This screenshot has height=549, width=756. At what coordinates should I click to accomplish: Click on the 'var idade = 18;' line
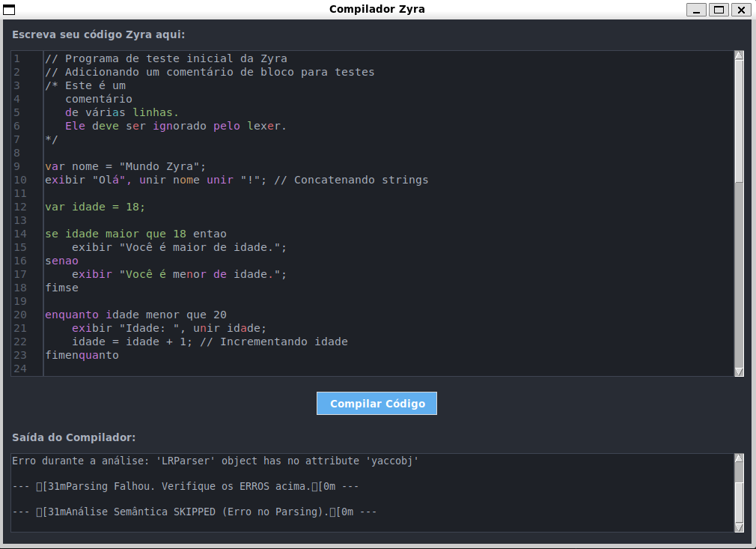click(95, 207)
